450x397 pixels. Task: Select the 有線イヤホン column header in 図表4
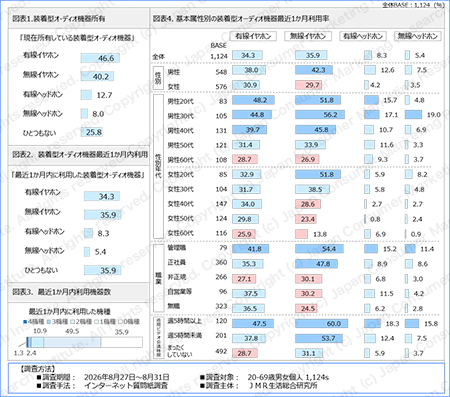click(253, 36)
